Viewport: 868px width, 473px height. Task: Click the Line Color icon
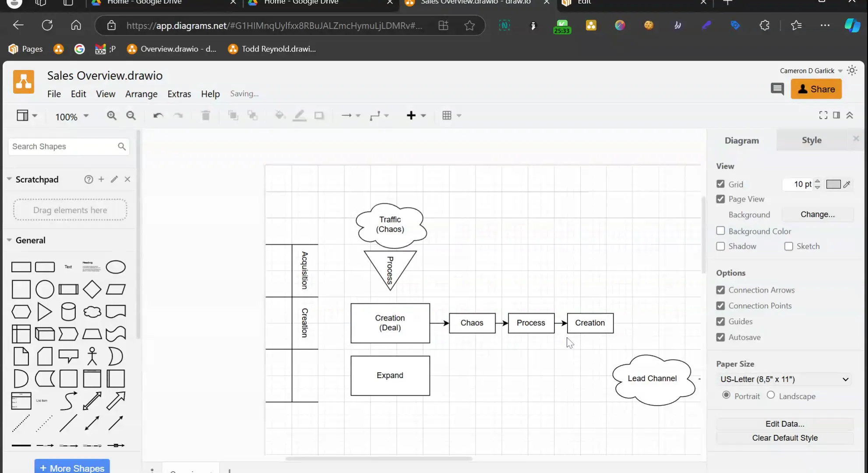[x=300, y=116]
